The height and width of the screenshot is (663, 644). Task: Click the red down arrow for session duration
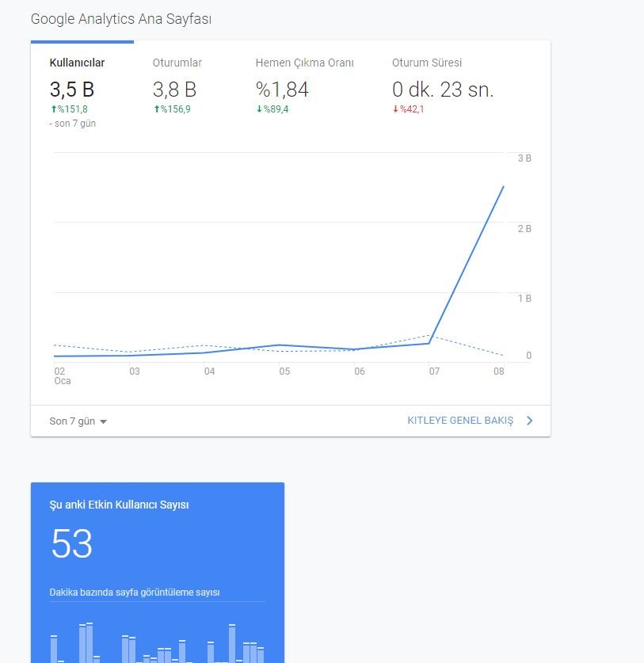(396, 109)
